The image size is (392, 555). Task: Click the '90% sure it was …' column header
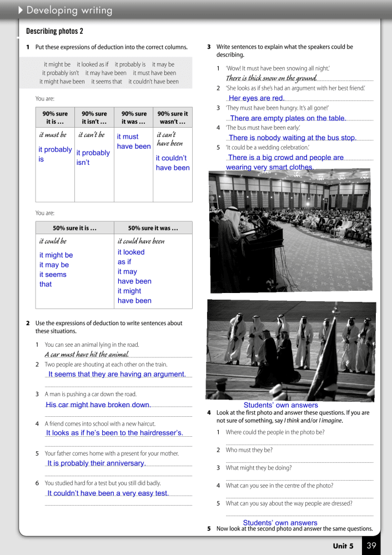133,118
